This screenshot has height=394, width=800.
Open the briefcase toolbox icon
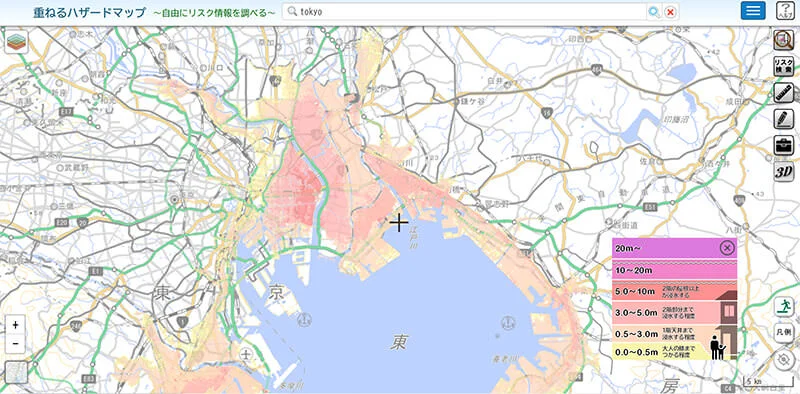[x=783, y=145]
